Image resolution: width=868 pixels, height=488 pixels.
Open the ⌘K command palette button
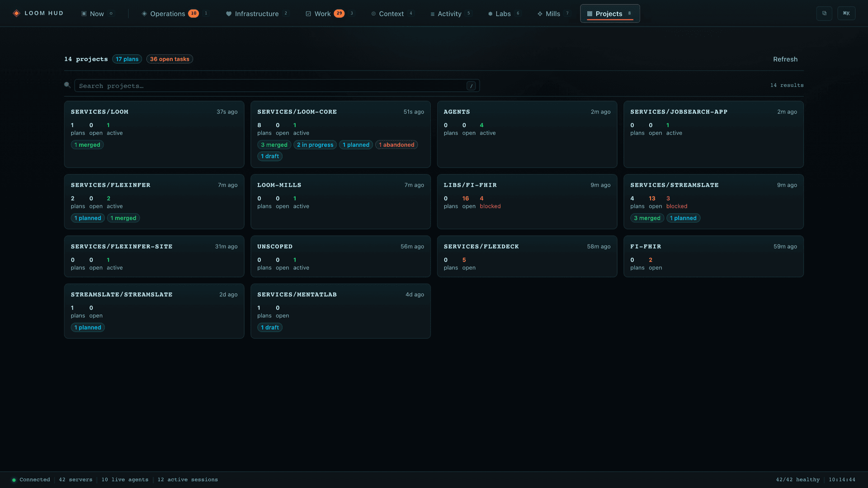pyautogui.click(x=846, y=14)
